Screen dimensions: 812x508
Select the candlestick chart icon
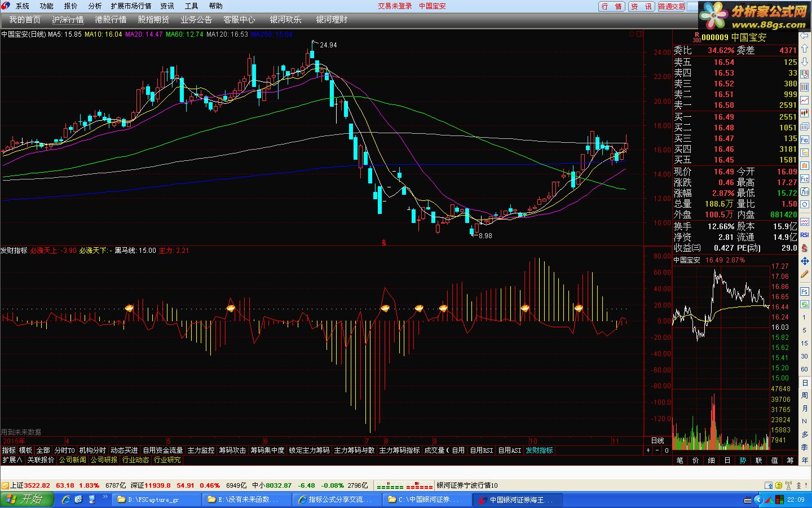click(805, 113)
